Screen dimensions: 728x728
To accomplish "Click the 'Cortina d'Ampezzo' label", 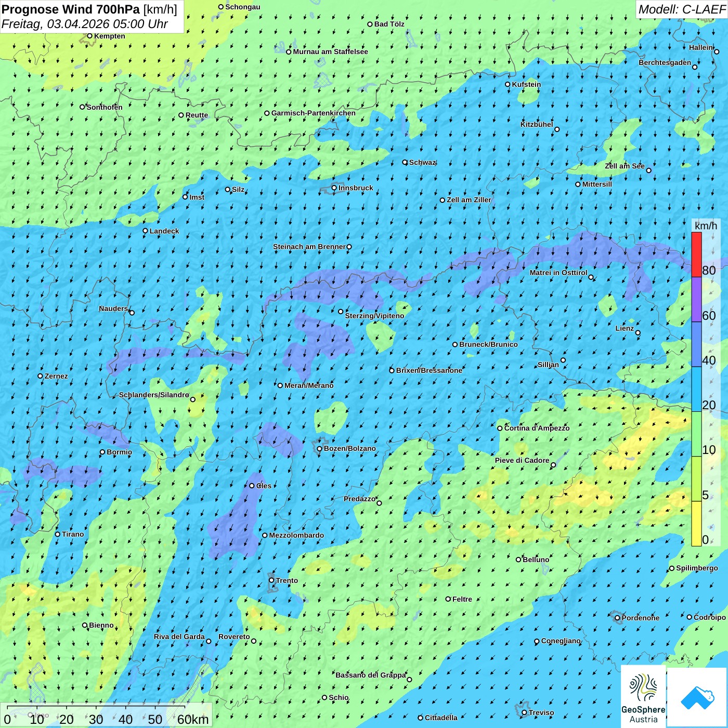I will click(537, 428).
